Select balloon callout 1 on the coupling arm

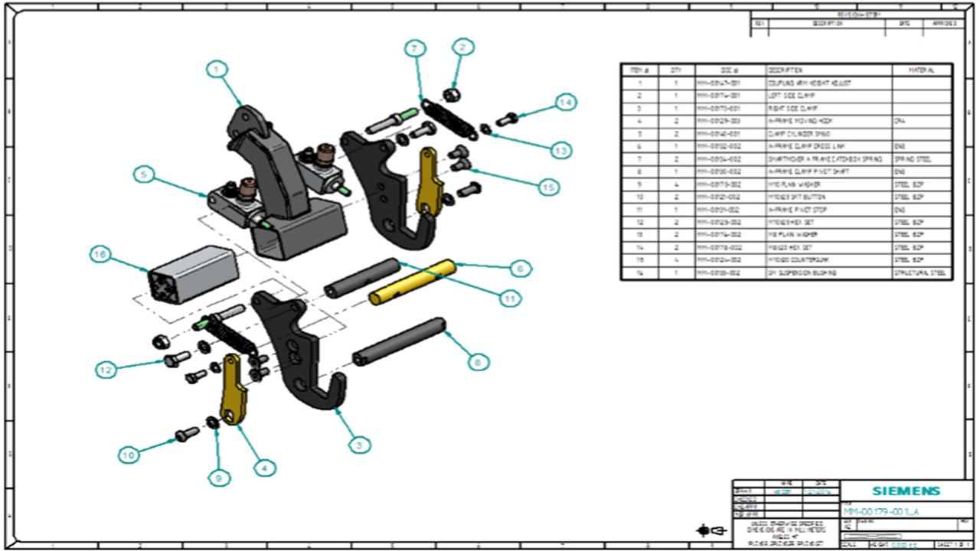click(x=217, y=69)
